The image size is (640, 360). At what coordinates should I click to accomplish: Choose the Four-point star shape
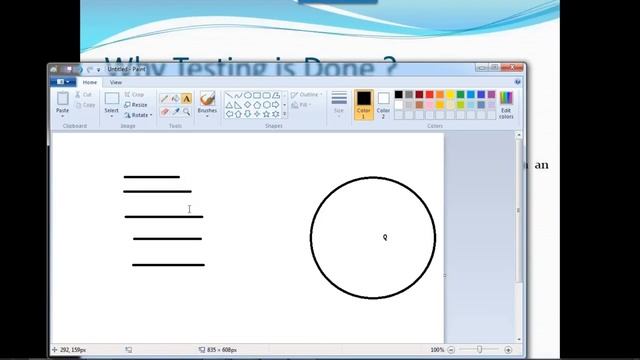[257, 114]
